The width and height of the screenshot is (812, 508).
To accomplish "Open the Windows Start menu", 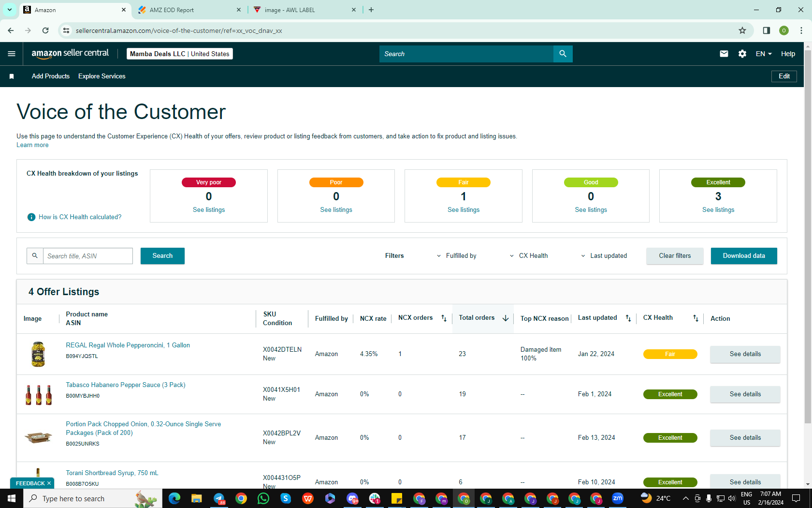I will coord(12,498).
